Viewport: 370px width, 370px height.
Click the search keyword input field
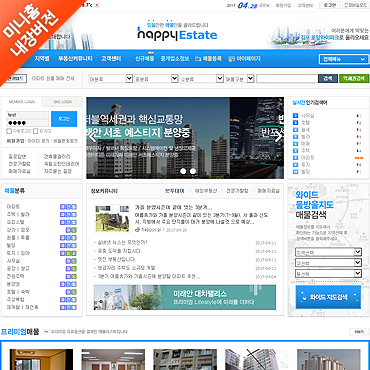(287, 79)
